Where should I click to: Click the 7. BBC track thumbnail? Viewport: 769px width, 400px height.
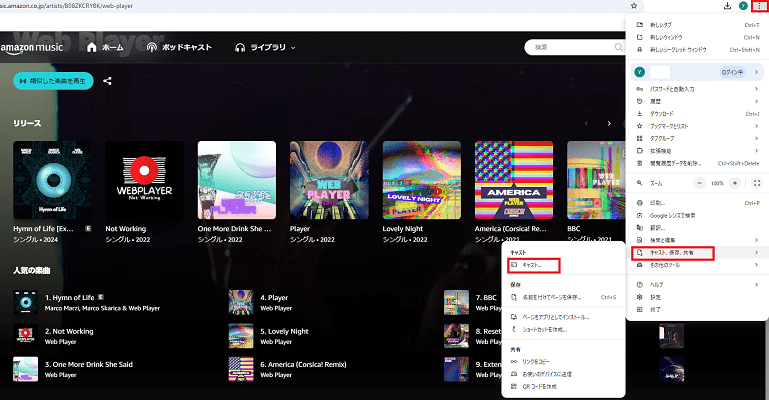point(456,302)
